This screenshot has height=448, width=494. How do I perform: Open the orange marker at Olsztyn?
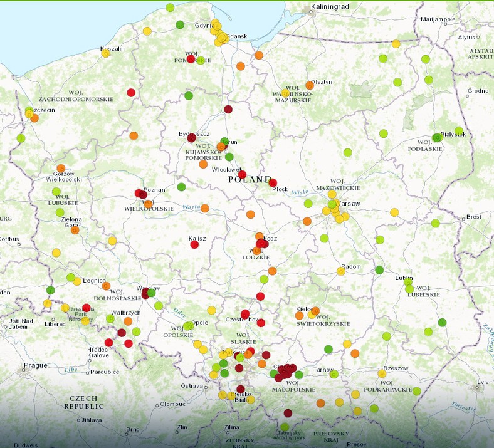coord(309,85)
